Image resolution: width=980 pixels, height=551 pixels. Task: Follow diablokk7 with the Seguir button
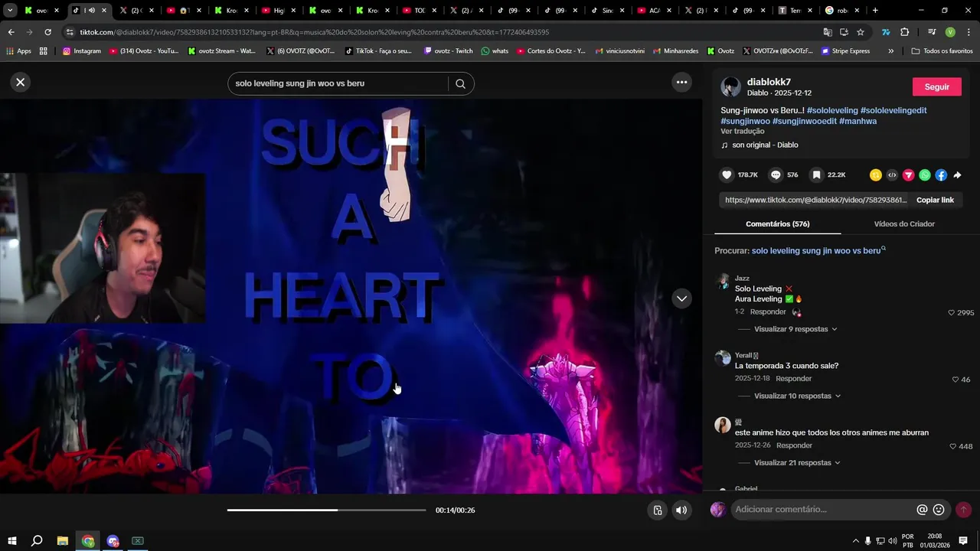click(x=936, y=86)
